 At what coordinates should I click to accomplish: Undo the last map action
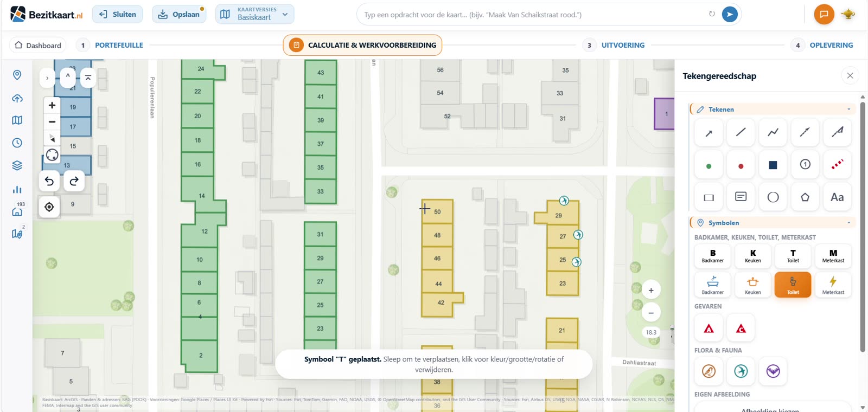[49, 181]
